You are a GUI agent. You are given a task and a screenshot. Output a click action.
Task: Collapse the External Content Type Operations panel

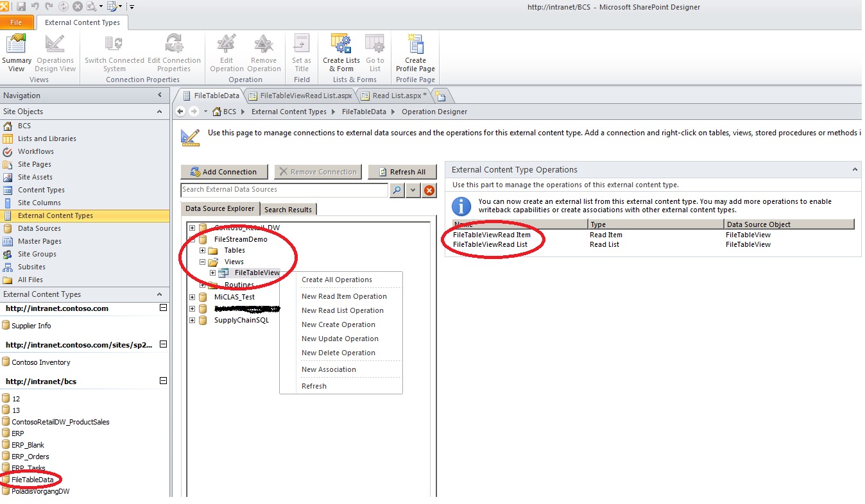tap(855, 170)
